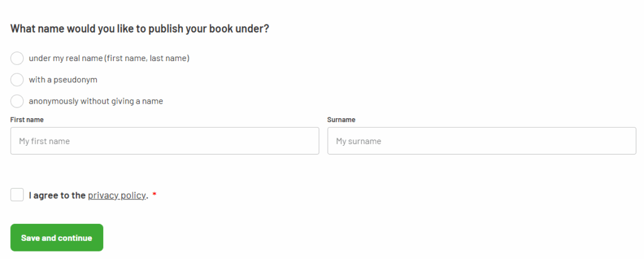
Task: Click the 'Surname' field label
Action: (341, 119)
